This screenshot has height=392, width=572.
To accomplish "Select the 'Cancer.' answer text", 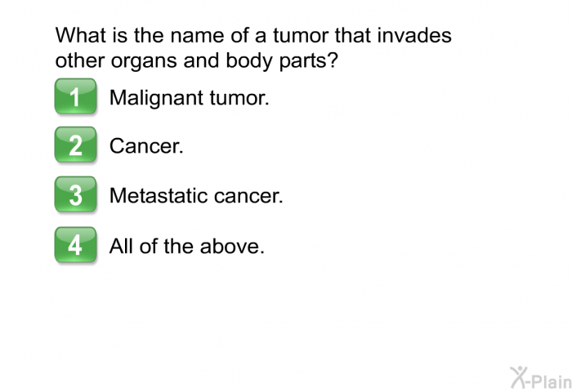I will [x=146, y=146].
